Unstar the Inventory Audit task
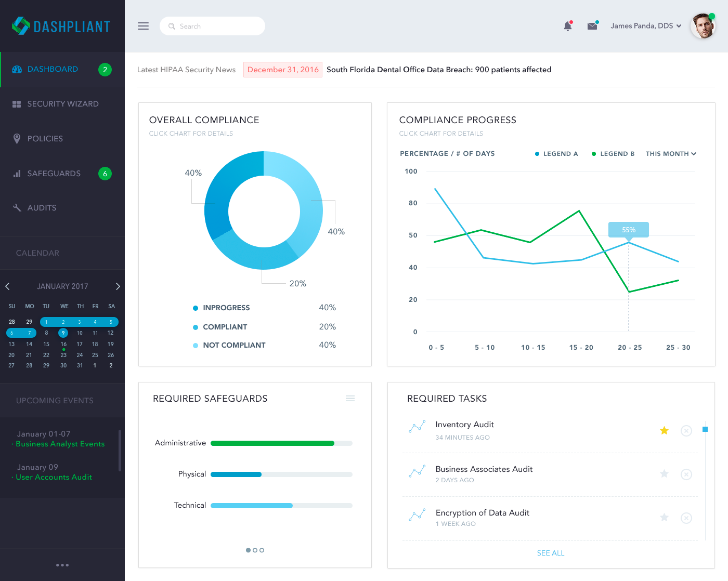The width and height of the screenshot is (728, 581). (x=664, y=430)
